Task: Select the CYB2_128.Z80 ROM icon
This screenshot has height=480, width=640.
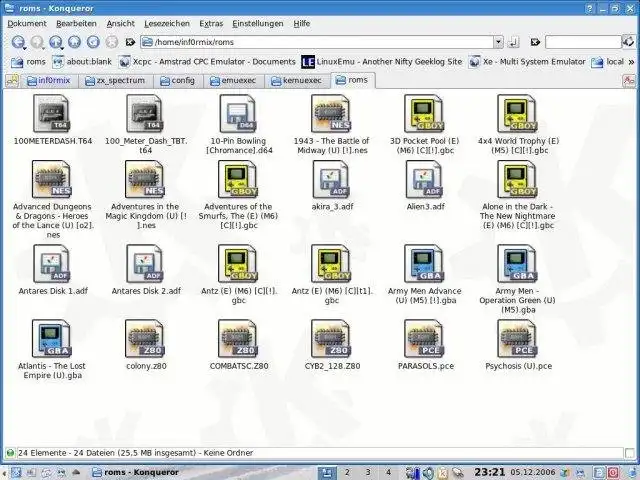Action: coord(331,339)
